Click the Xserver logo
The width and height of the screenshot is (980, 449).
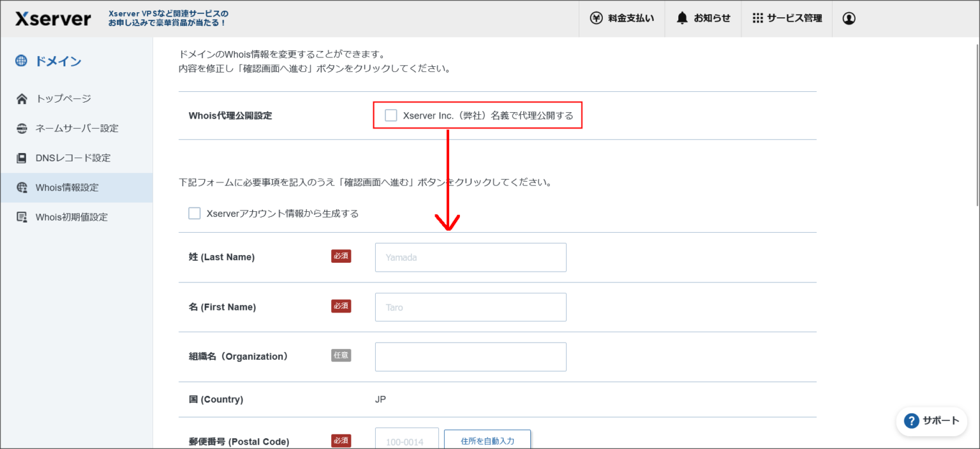[52, 18]
